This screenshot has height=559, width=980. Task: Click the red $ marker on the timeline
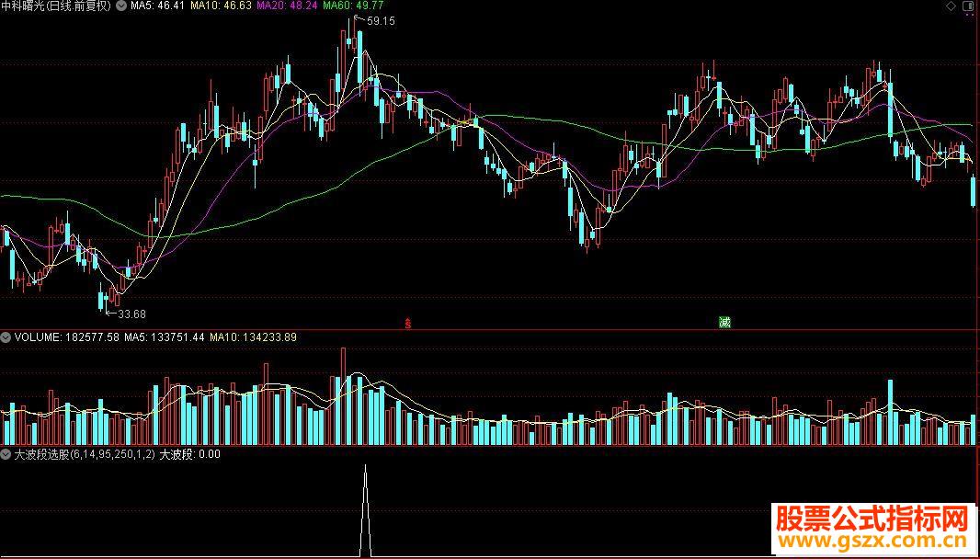pyautogui.click(x=407, y=324)
